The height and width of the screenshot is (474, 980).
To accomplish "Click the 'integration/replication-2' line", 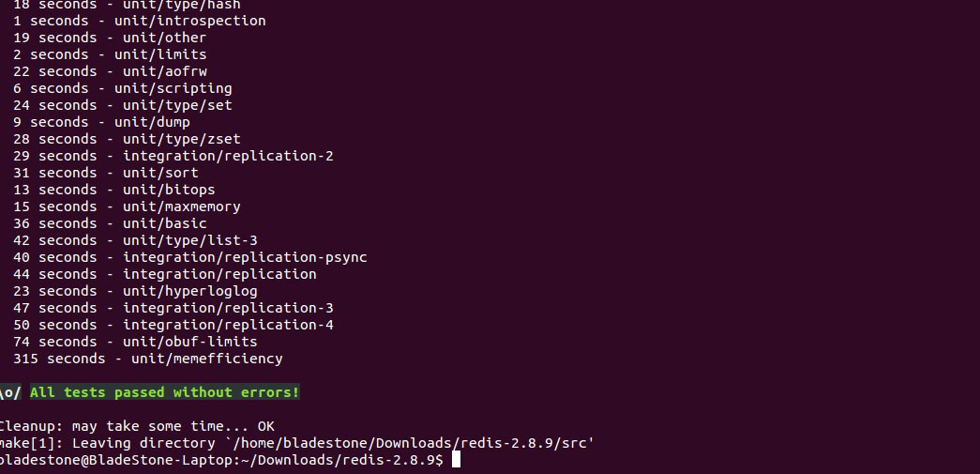I will point(173,156).
